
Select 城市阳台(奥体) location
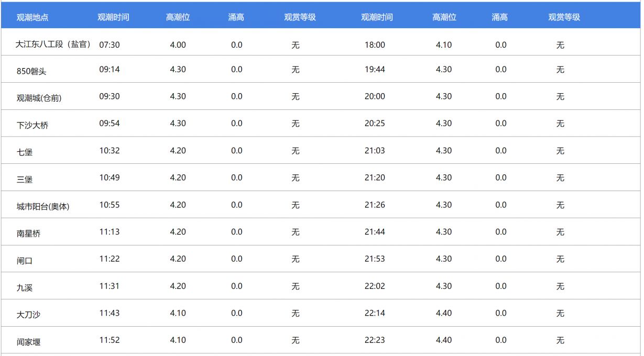click(x=43, y=207)
